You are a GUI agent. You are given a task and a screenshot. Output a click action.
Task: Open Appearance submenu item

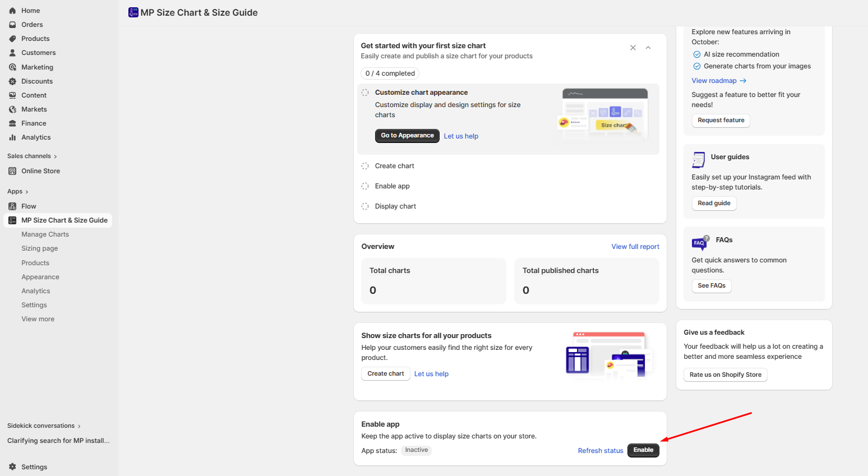(x=40, y=277)
